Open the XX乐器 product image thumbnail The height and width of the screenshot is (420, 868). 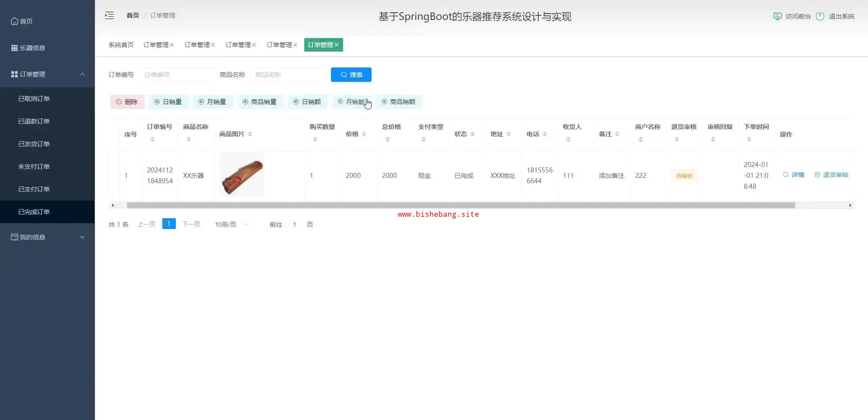(x=242, y=175)
